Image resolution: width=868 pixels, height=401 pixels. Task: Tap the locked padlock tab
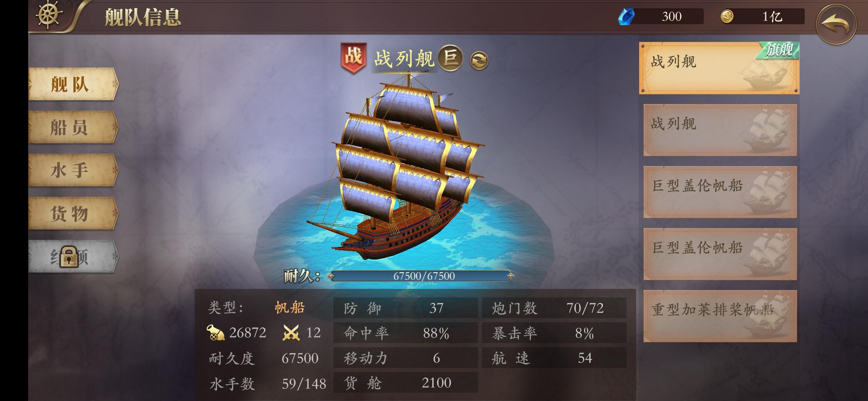coord(69,256)
